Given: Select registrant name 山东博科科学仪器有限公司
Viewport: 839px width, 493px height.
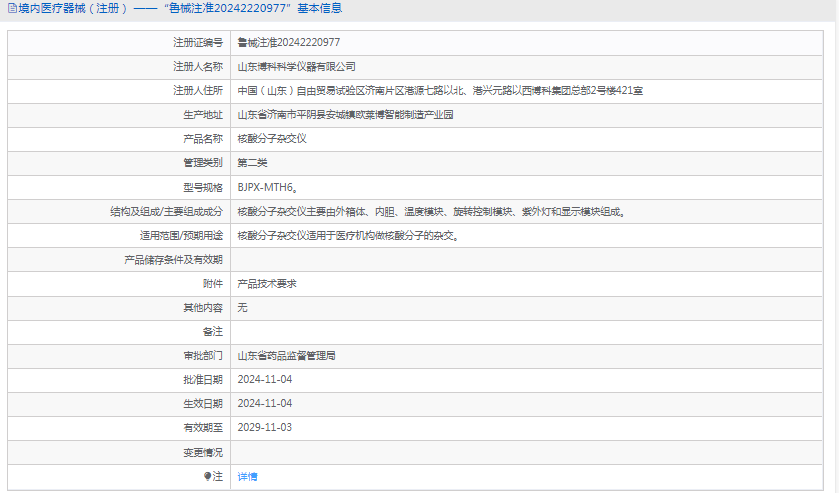Looking at the screenshot, I should [x=296, y=66].
